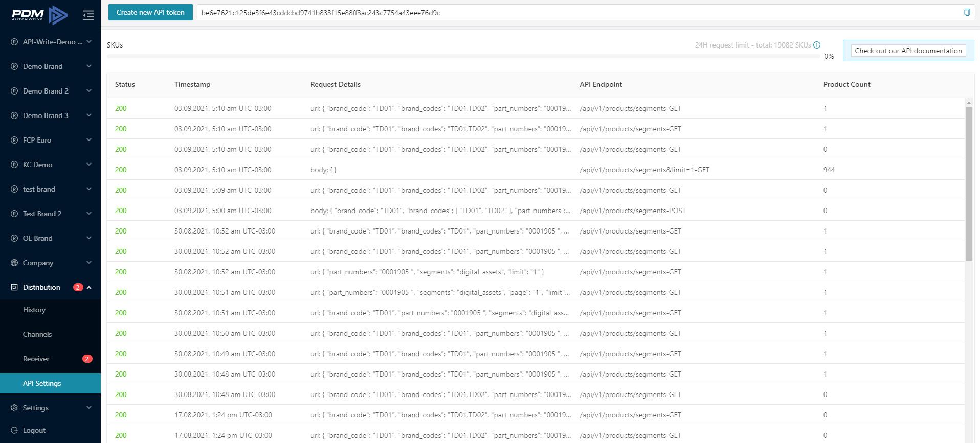980x443 pixels.
Task: Click the red badge on Receiver
Action: point(87,359)
